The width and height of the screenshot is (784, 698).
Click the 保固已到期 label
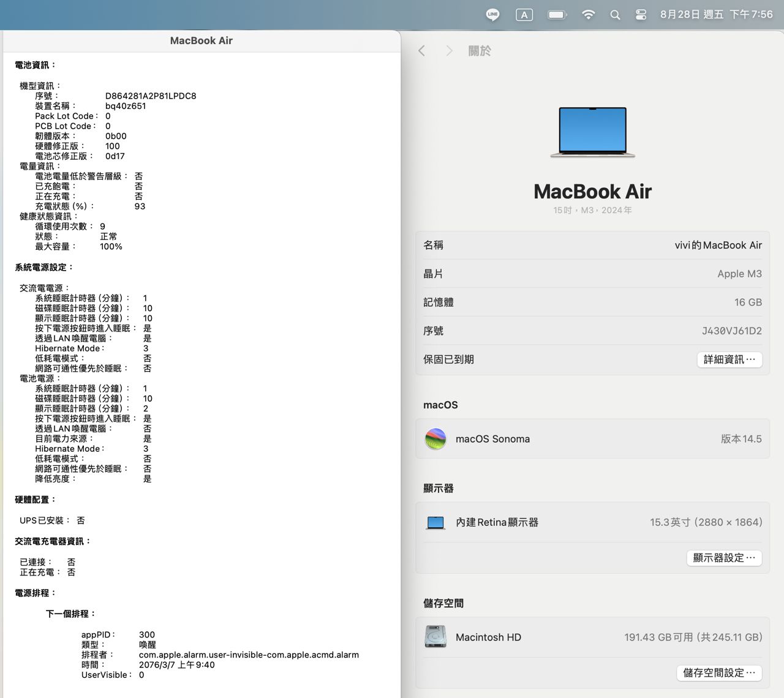(448, 359)
